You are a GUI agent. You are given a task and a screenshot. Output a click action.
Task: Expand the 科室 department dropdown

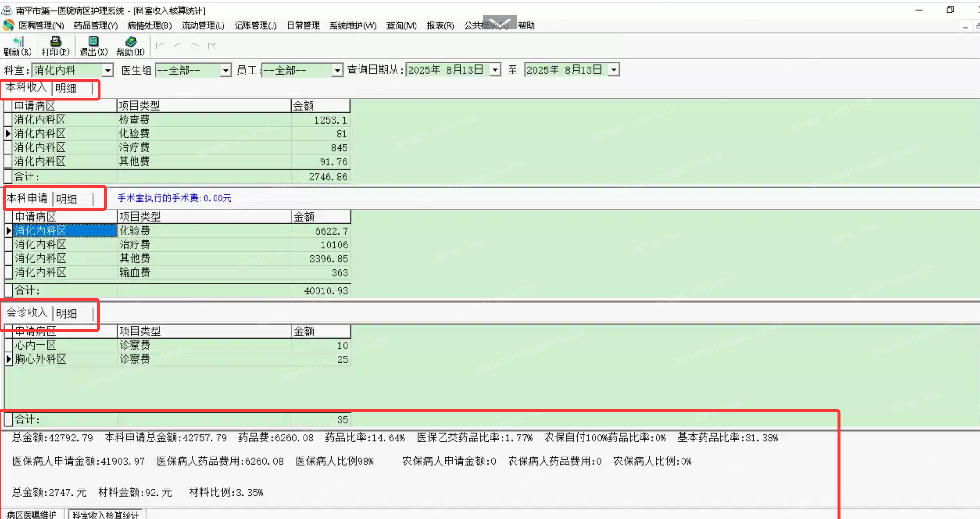tap(108, 70)
